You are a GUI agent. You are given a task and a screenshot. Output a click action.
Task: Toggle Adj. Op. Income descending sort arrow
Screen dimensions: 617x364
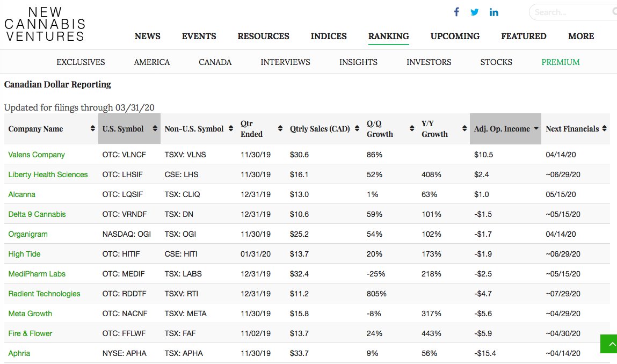[536, 128]
